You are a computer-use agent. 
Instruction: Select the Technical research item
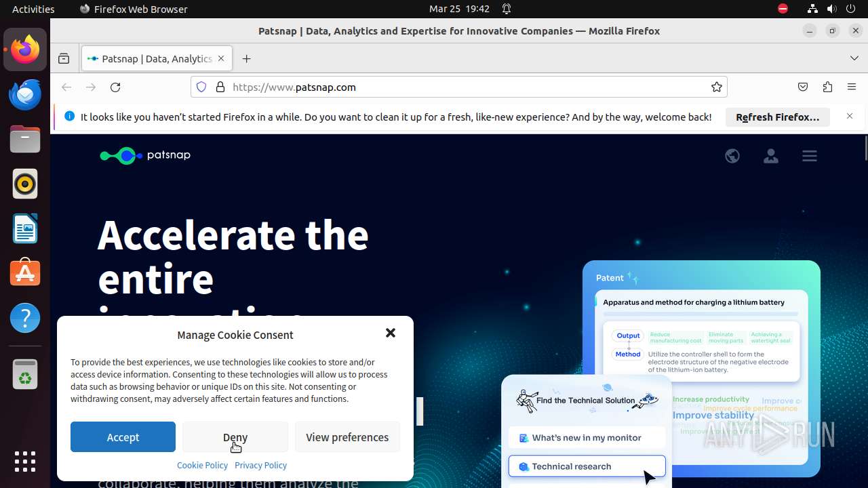587,466
